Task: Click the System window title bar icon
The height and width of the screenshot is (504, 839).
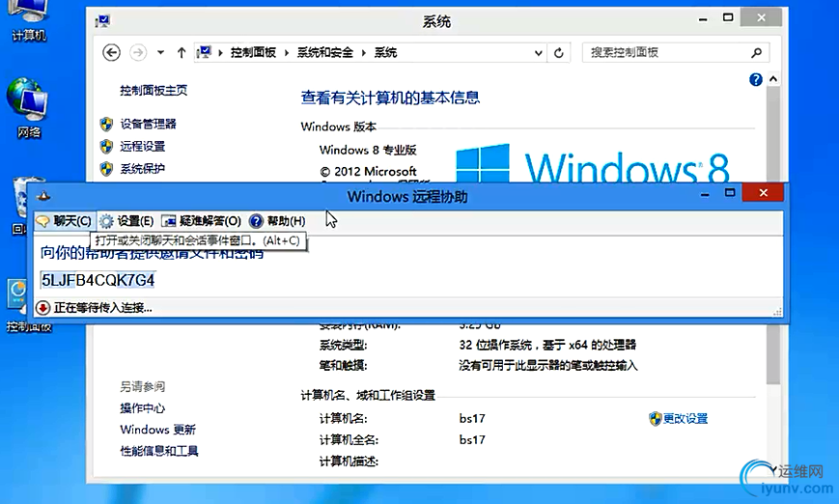Action: (102, 21)
